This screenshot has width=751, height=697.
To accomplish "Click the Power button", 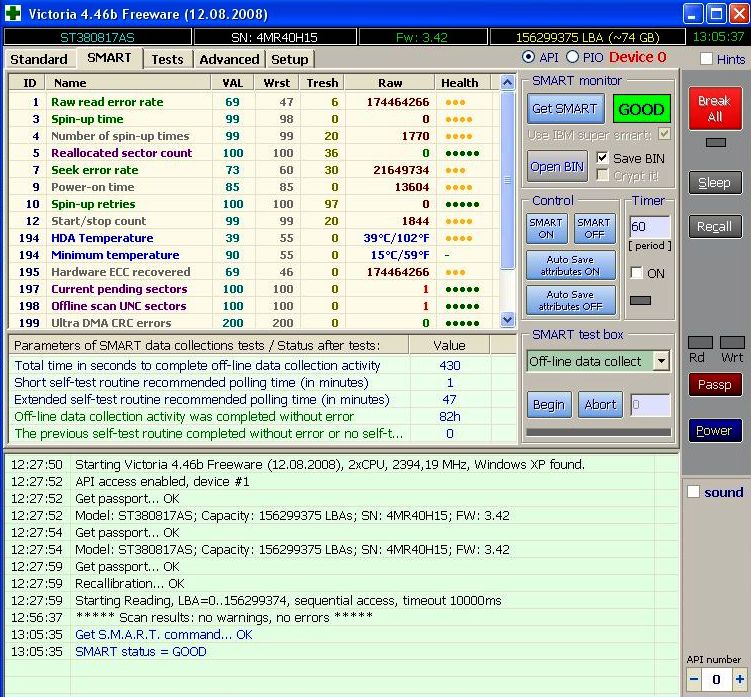I will click(715, 431).
